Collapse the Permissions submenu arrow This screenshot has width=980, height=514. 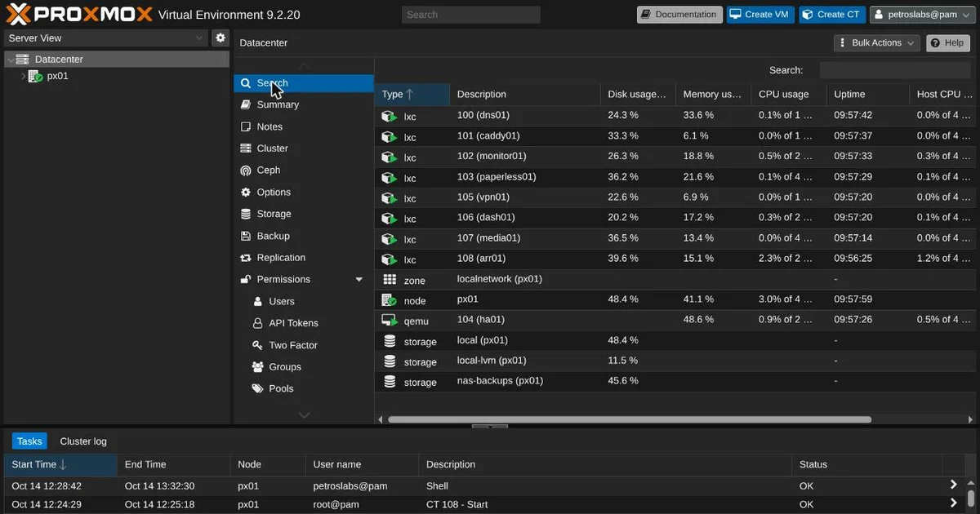coord(359,280)
